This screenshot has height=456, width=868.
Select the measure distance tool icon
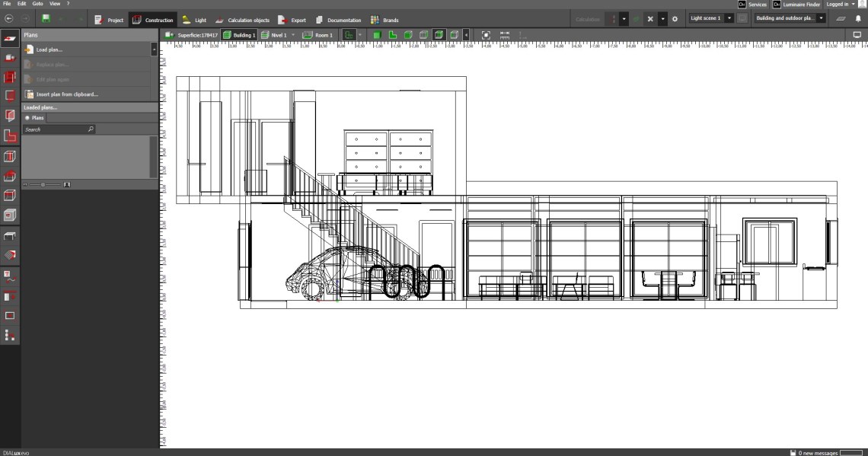point(505,35)
